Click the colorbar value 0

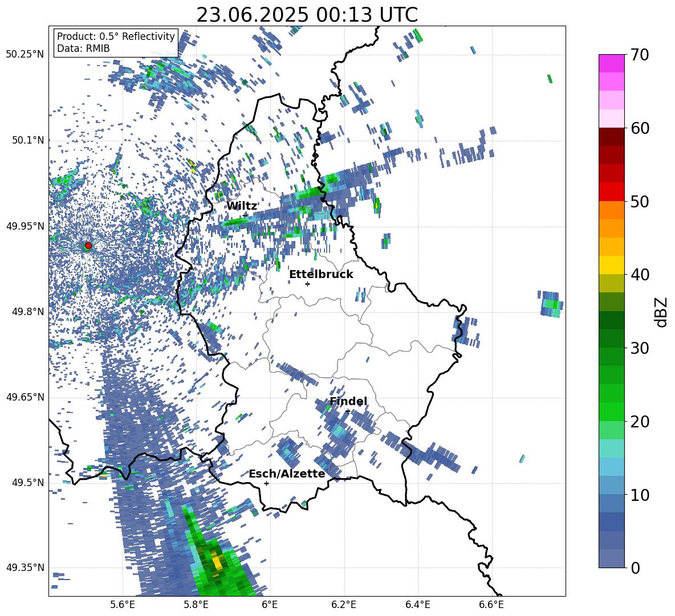pos(635,568)
